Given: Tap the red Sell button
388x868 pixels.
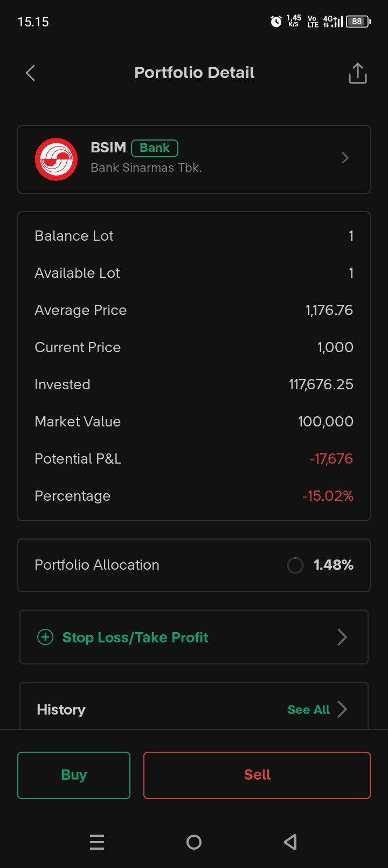Looking at the screenshot, I should (257, 775).
